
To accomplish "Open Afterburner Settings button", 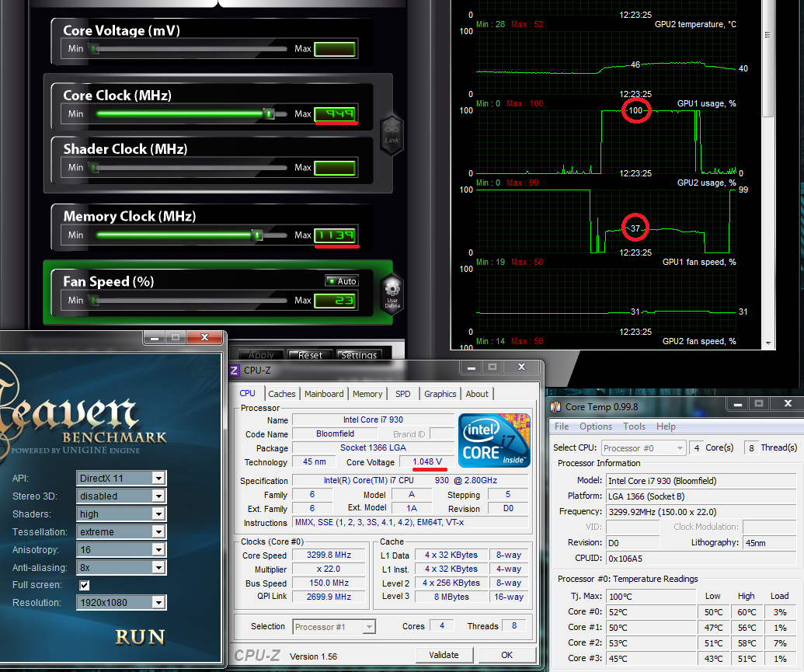I will pyautogui.click(x=359, y=354).
